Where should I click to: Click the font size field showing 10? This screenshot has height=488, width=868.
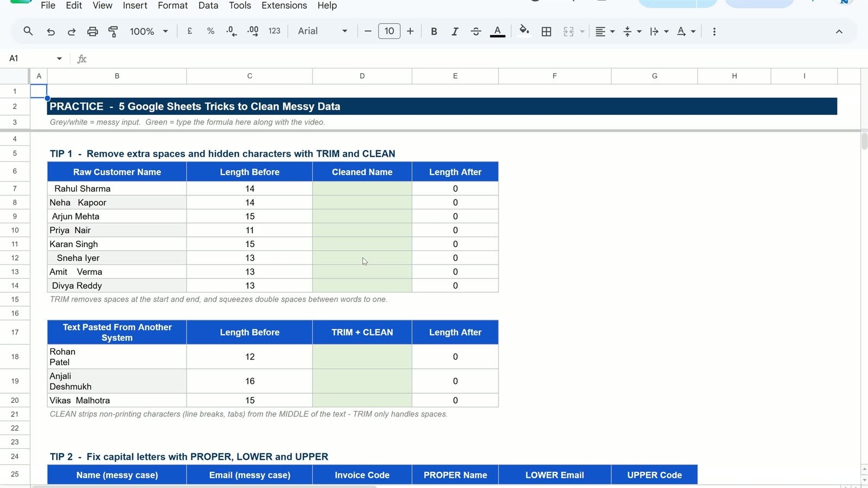click(x=389, y=31)
